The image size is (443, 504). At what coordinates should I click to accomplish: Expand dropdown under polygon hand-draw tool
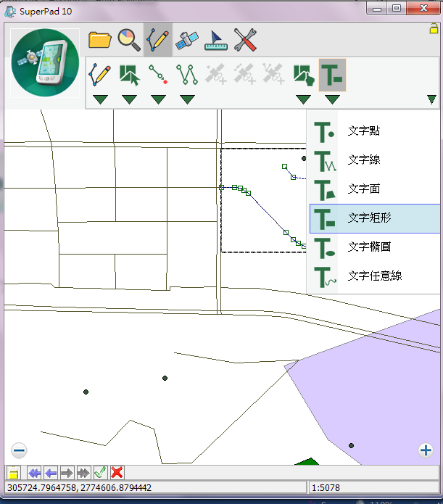point(303,99)
